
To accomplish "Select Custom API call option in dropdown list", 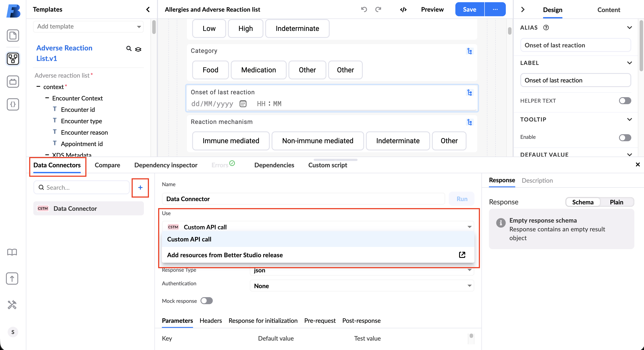I will pos(318,239).
